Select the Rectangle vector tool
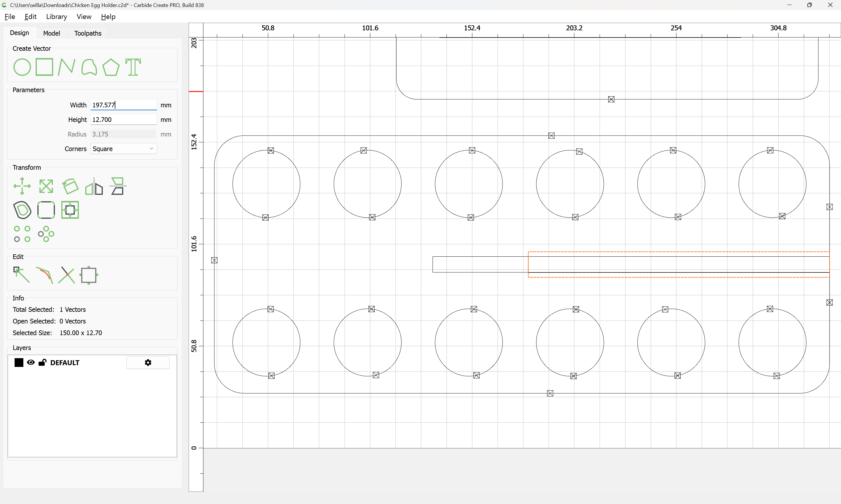The width and height of the screenshot is (841, 504). click(44, 67)
